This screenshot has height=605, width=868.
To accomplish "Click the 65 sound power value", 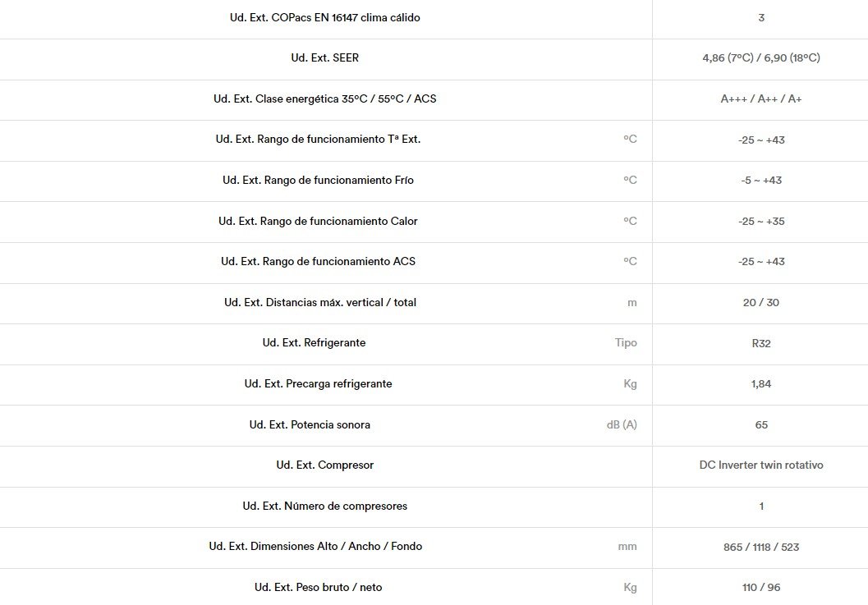I will pyautogui.click(x=761, y=424).
